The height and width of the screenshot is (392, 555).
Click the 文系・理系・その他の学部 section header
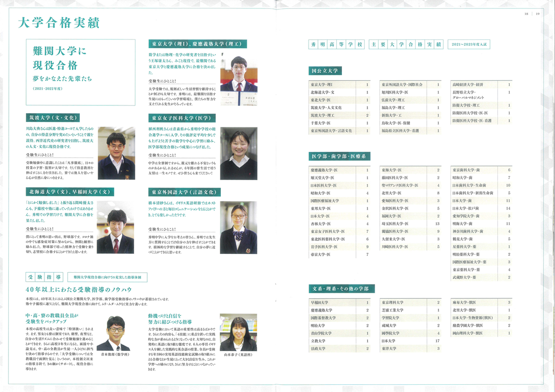(x=341, y=289)
